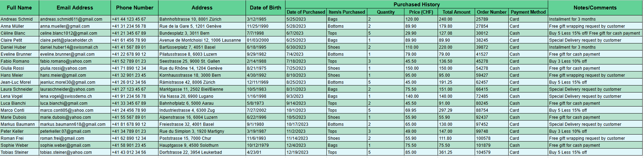
Task: Select purchase date cell 7/25/2023
Action: [x=306, y=68]
